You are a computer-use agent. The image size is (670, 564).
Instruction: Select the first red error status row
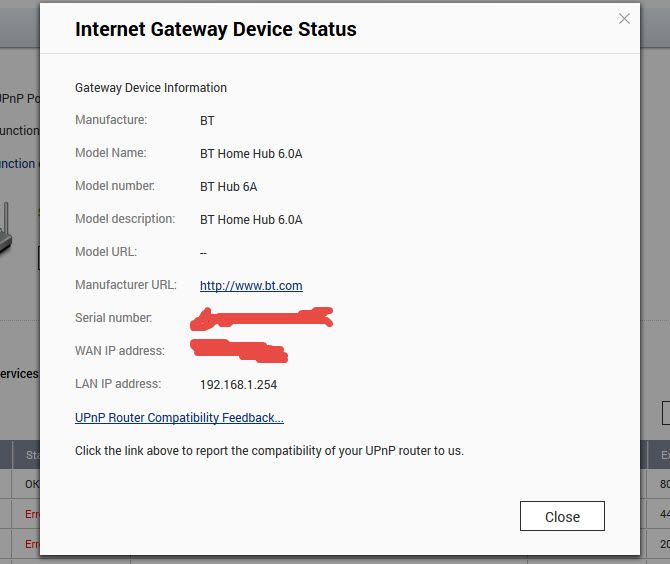tap(32, 515)
